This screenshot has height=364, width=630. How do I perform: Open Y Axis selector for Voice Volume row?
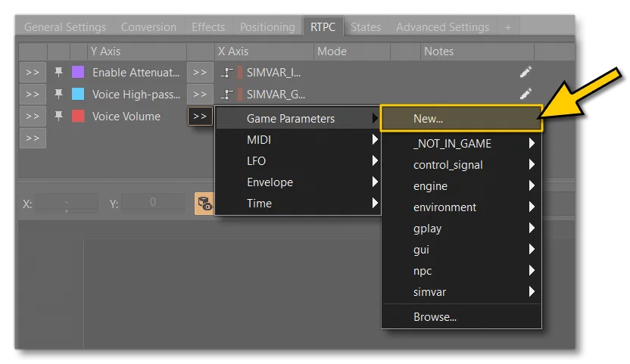point(33,117)
